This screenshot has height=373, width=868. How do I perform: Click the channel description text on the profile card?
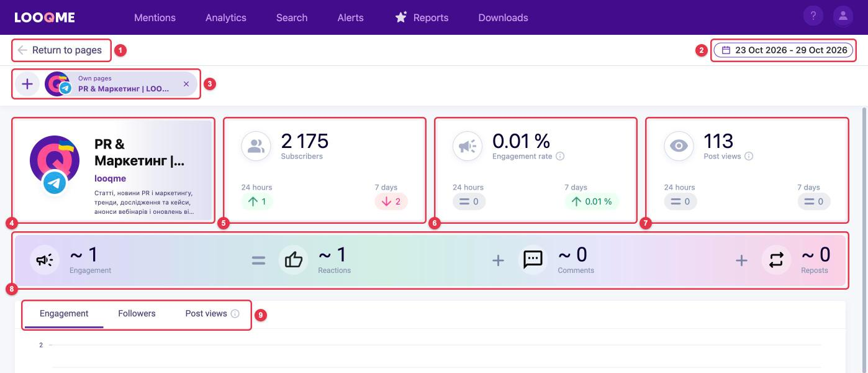(144, 202)
